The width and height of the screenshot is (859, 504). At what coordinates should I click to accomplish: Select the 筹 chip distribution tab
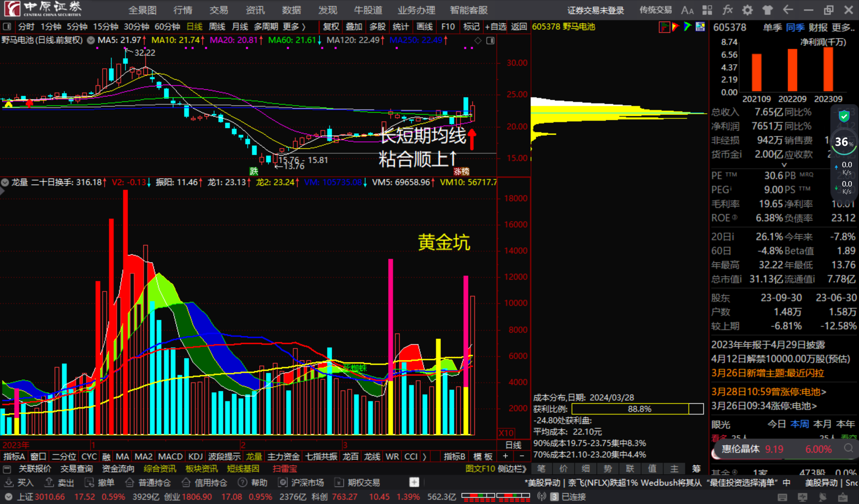pyautogui.click(x=697, y=469)
